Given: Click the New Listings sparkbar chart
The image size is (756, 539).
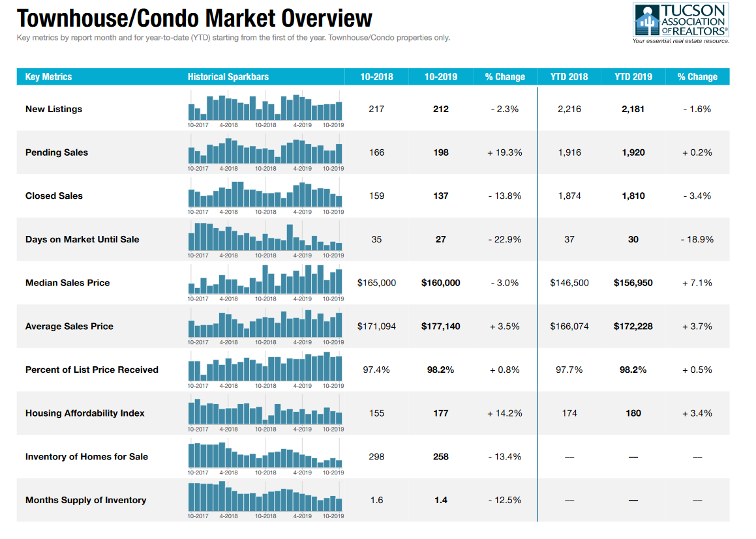Looking at the screenshot, I should pos(265,108).
